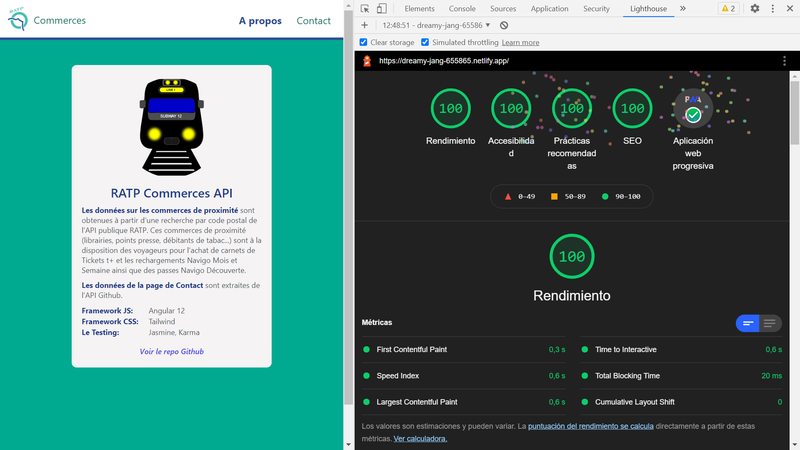Click the 0-49 red legend entry
The image size is (800, 450).
pyautogui.click(x=520, y=196)
